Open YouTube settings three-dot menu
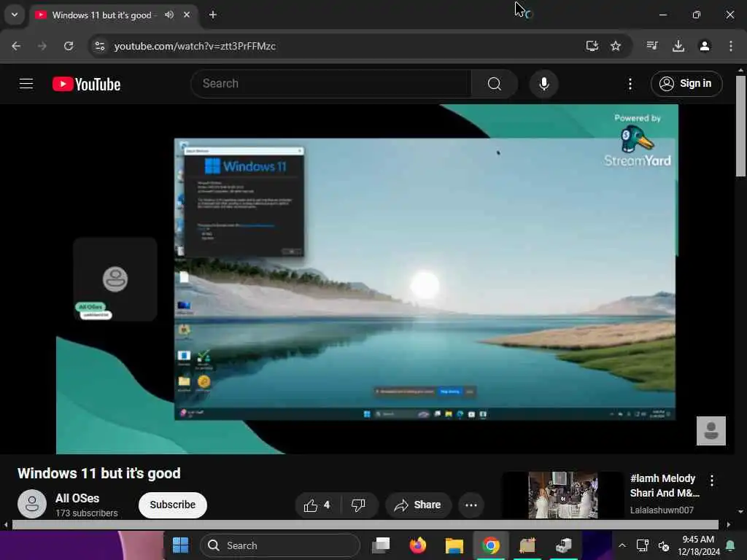The height and width of the screenshot is (560, 747). 630,85
